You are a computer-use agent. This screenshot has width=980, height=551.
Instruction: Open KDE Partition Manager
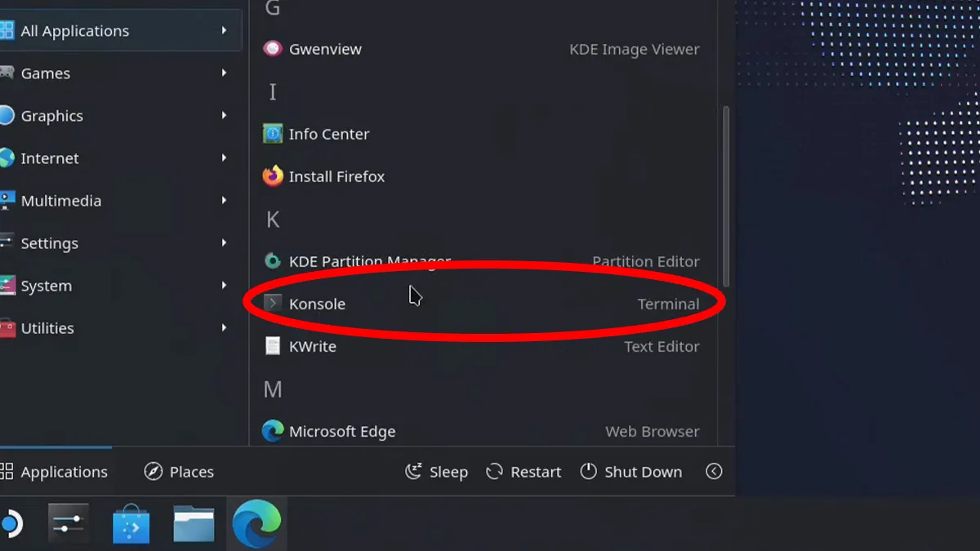tap(482, 261)
